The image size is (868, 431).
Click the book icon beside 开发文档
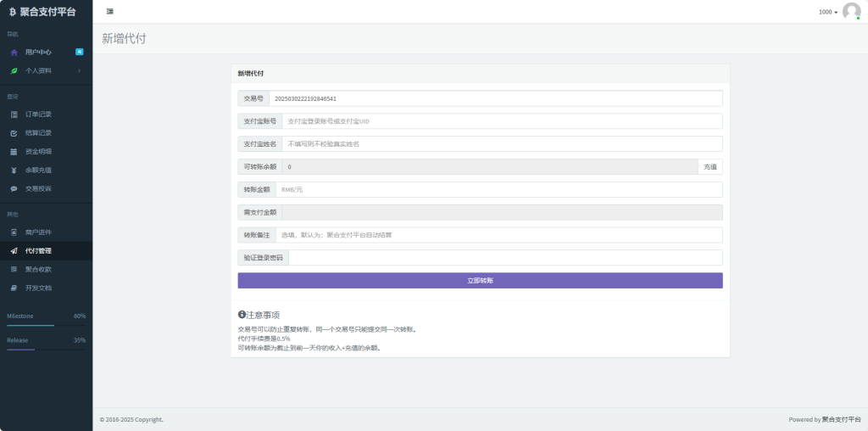tap(14, 288)
